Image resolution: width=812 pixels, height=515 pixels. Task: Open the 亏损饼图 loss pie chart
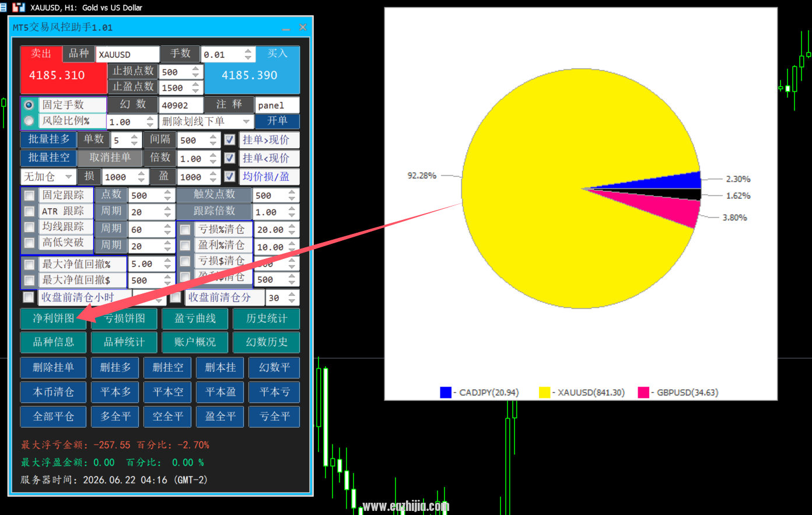pos(124,318)
